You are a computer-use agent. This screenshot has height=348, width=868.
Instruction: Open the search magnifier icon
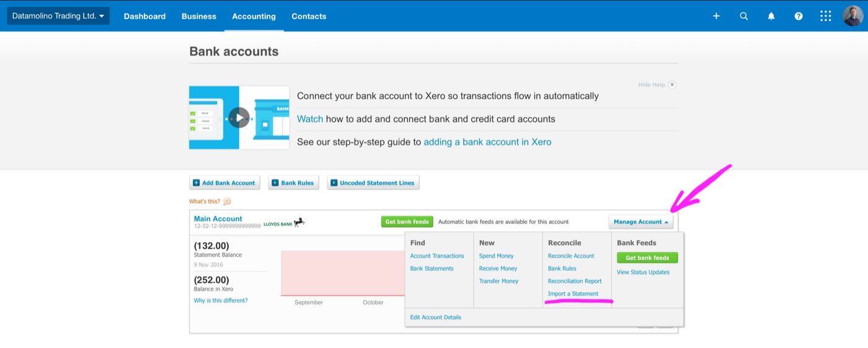pos(744,16)
